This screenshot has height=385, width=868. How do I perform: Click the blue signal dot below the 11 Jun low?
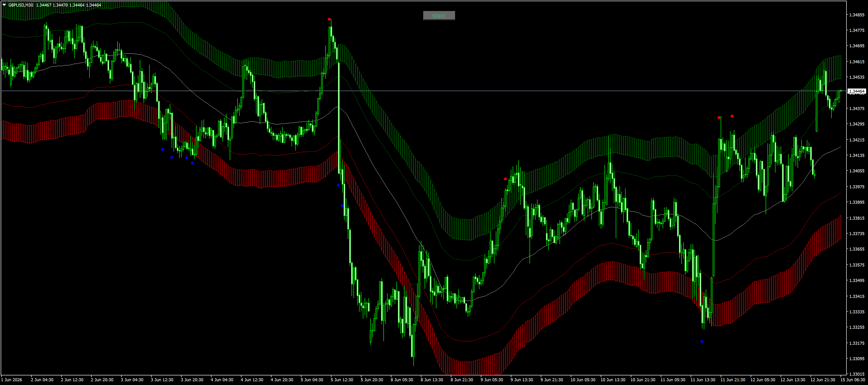coord(702,341)
